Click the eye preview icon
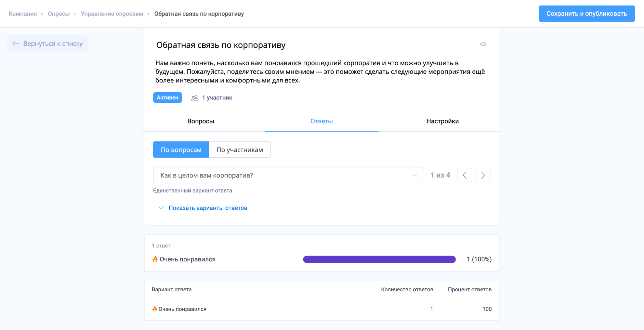 483,44
